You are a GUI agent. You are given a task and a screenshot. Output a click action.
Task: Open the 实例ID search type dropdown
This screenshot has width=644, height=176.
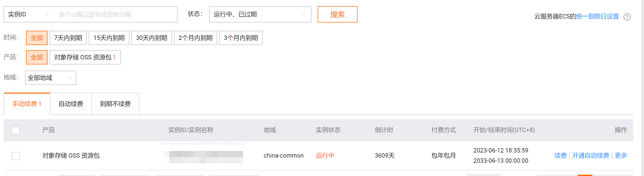(x=29, y=14)
